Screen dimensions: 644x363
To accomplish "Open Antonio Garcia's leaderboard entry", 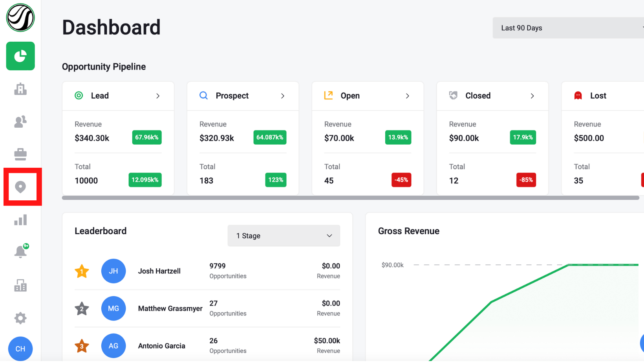I will click(x=207, y=346).
